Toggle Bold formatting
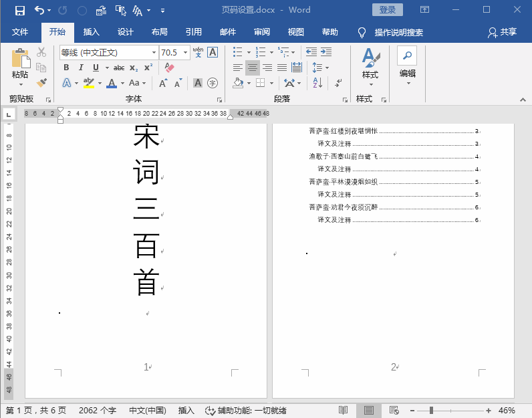 [x=66, y=68]
